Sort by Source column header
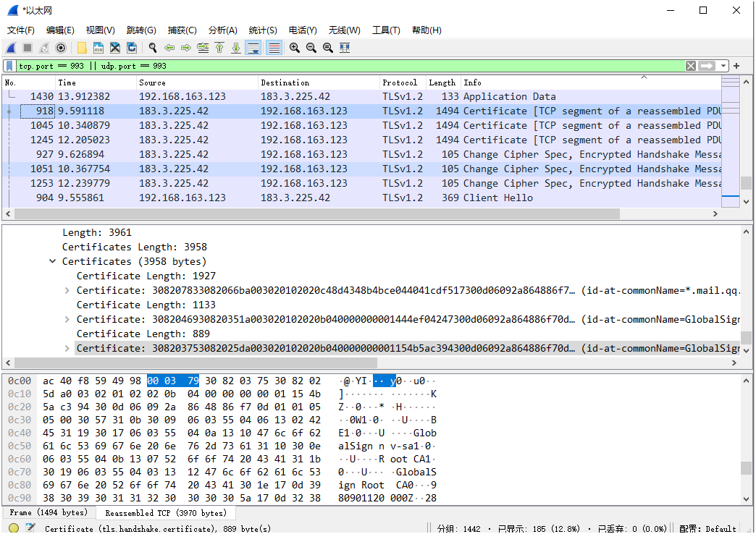The height and width of the screenshot is (534, 756). pos(197,83)
